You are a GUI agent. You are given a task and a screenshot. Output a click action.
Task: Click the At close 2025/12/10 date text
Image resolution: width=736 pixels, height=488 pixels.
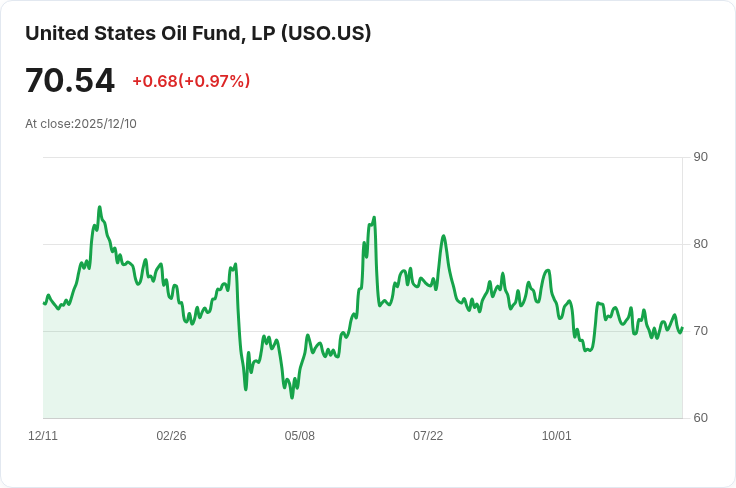click(x=81, y=124)
